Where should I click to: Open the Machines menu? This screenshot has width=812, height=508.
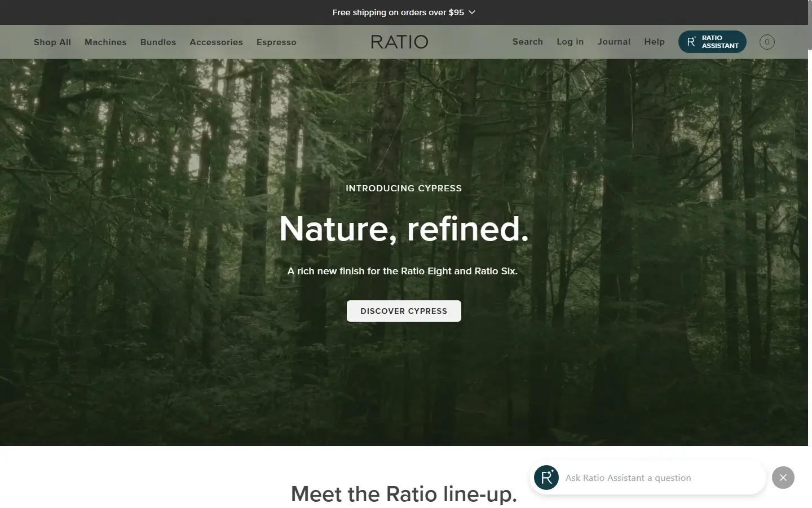(105, 42)
